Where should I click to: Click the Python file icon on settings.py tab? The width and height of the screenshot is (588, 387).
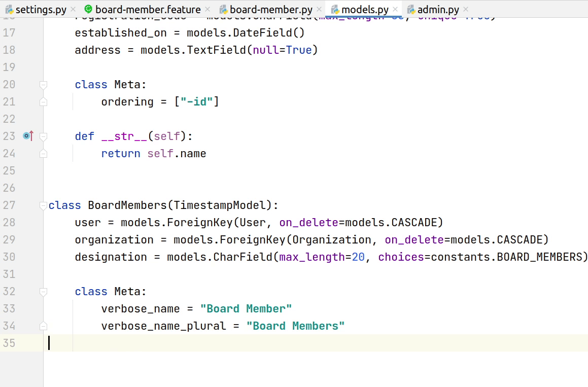coord(9,9)
